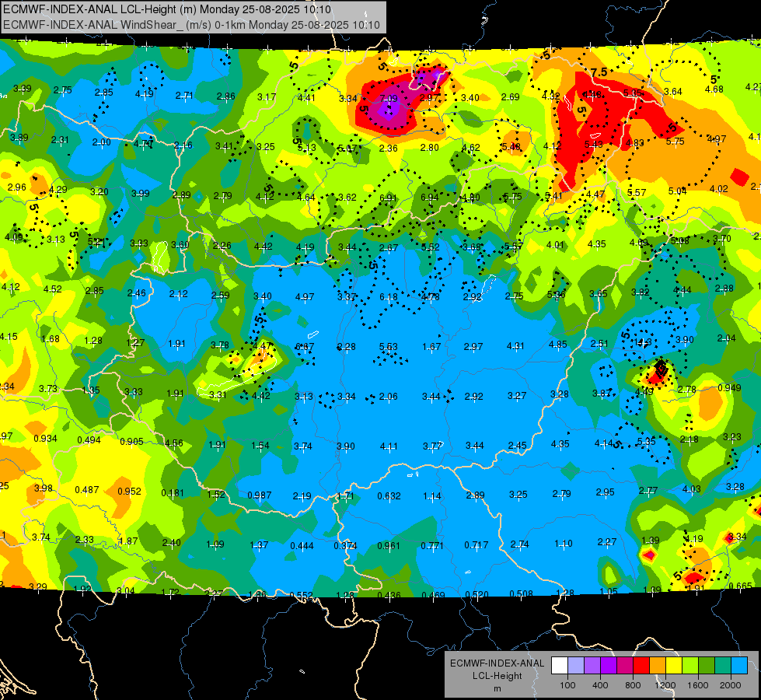Click the legend text LCL-Height
The image size is (761, 700).
(497, 676)
